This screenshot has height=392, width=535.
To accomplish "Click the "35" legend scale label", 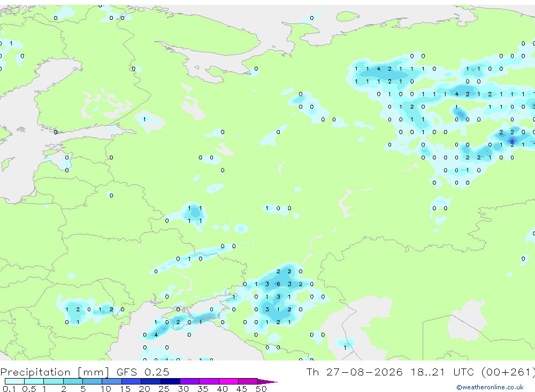I will point(203,389).
